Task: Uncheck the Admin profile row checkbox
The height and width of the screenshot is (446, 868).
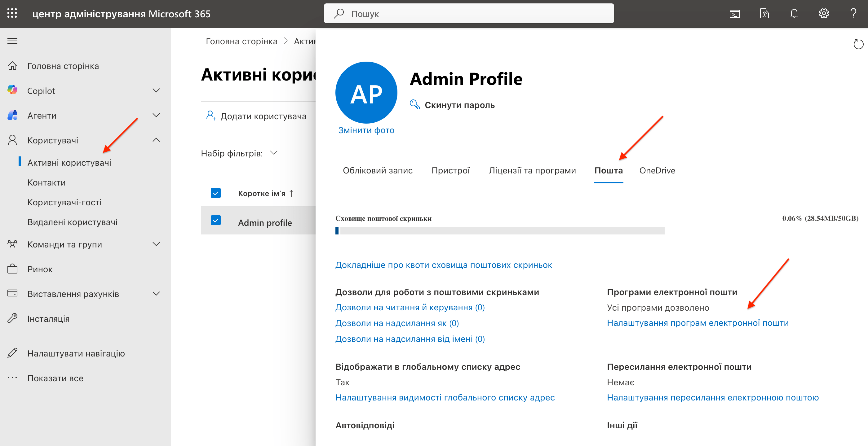Action: pyautogui.click(x=215, y=221)
